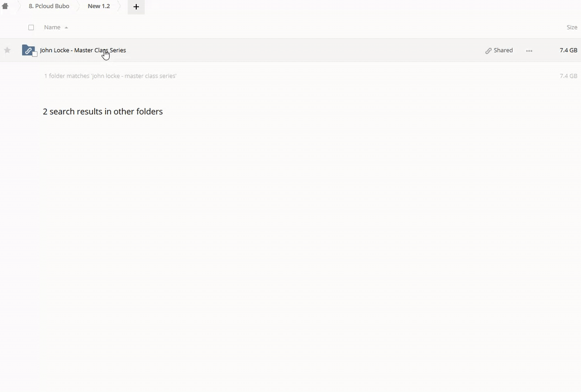This screenshot has height=392, width=581.
Task: Click the '2 search results in other folders' heading
Action: coord(102,112)
